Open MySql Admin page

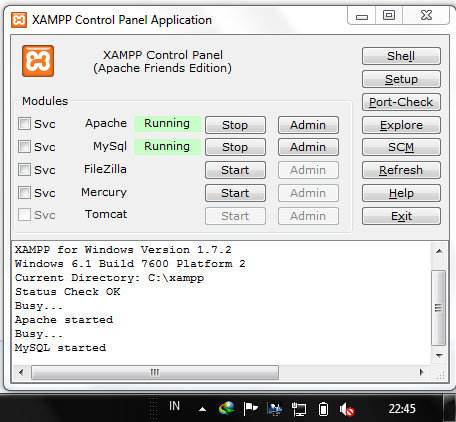(x=308, y=147)
